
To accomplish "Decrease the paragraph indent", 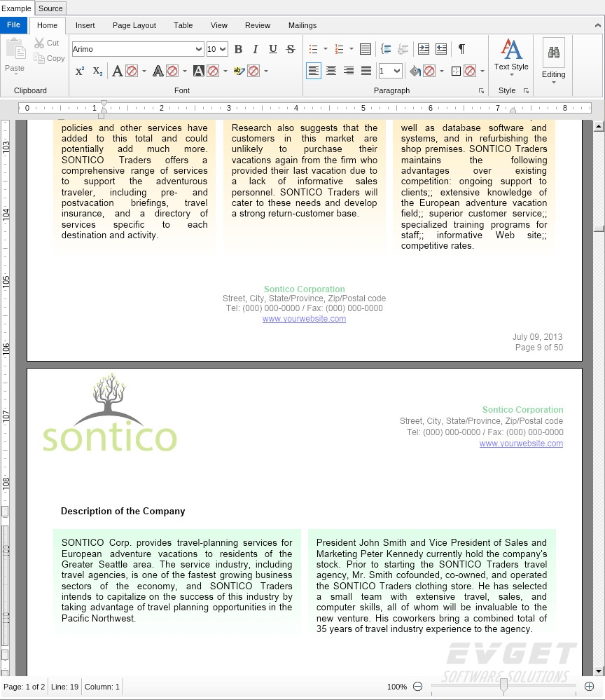I will 441,49.
